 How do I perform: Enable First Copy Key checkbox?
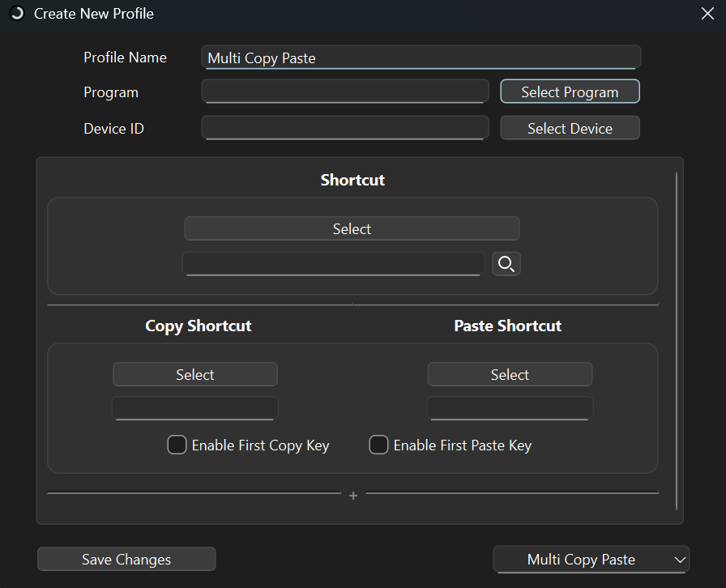(x=177, y=445)
